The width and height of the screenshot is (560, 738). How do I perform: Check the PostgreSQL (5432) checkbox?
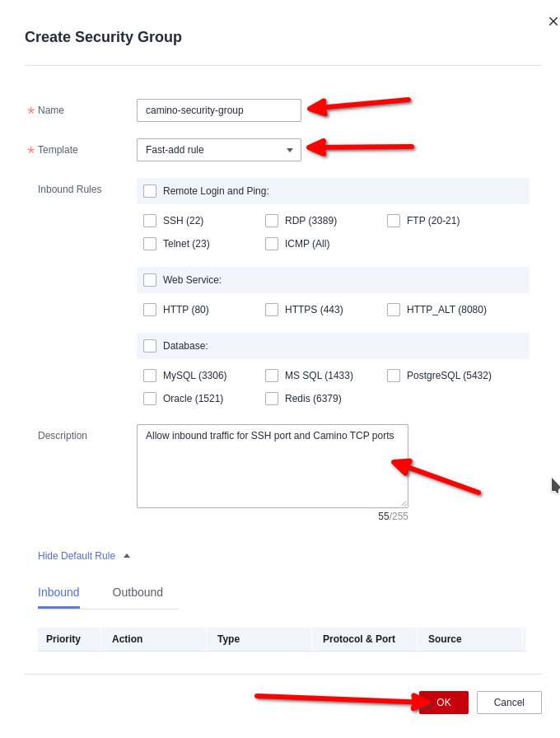[394, 376]
